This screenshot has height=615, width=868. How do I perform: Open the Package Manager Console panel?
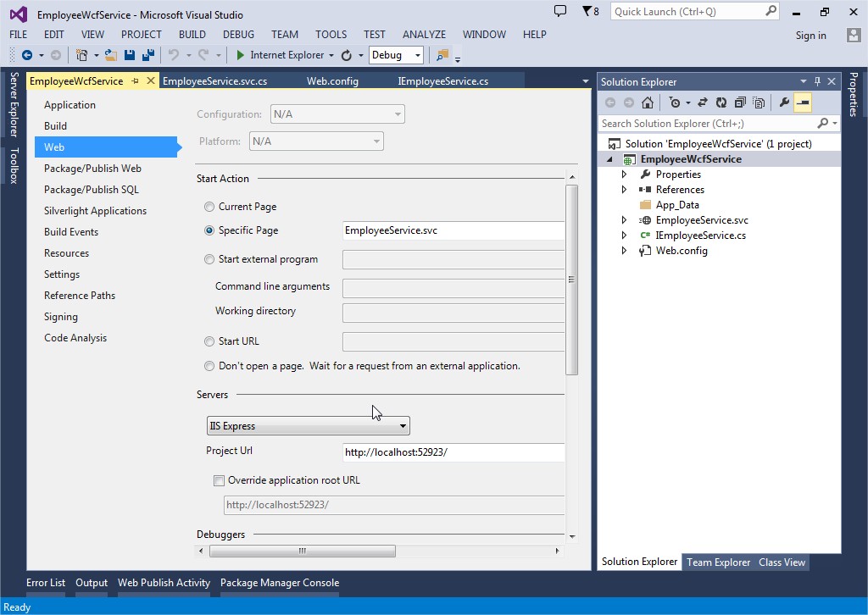pyautogui.click(x=280, y=583)
